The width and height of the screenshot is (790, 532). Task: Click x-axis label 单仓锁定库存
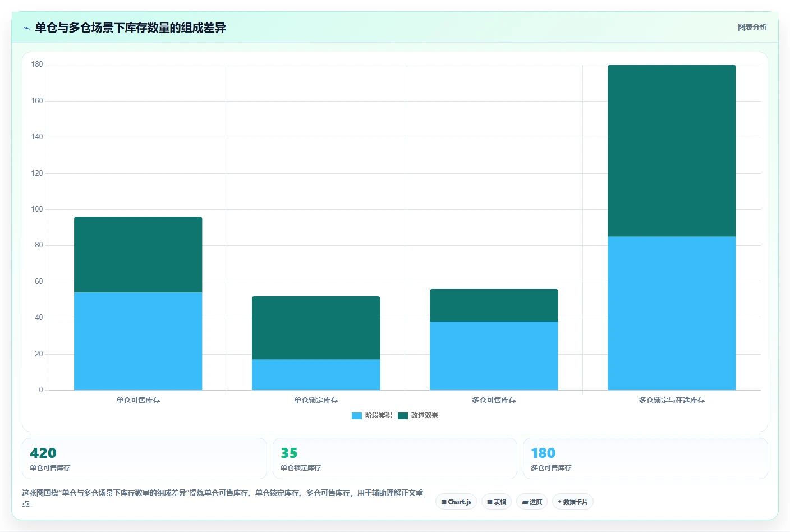[316, 400]
